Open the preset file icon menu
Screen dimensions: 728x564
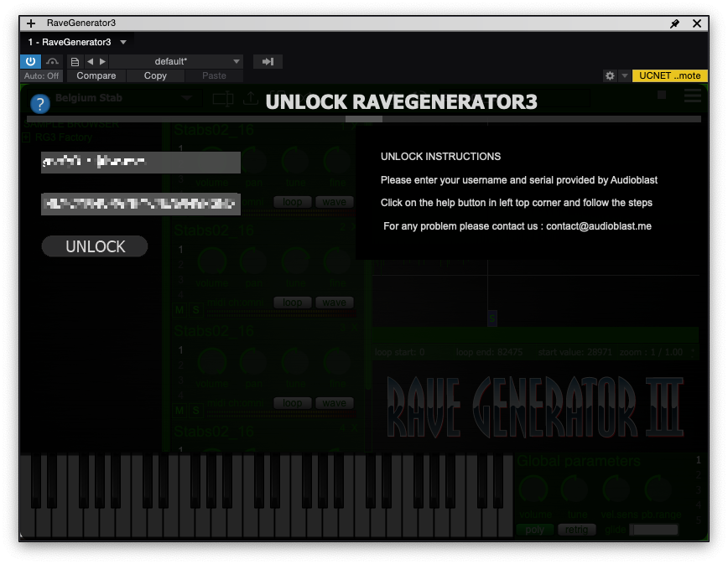pos(75,62)
